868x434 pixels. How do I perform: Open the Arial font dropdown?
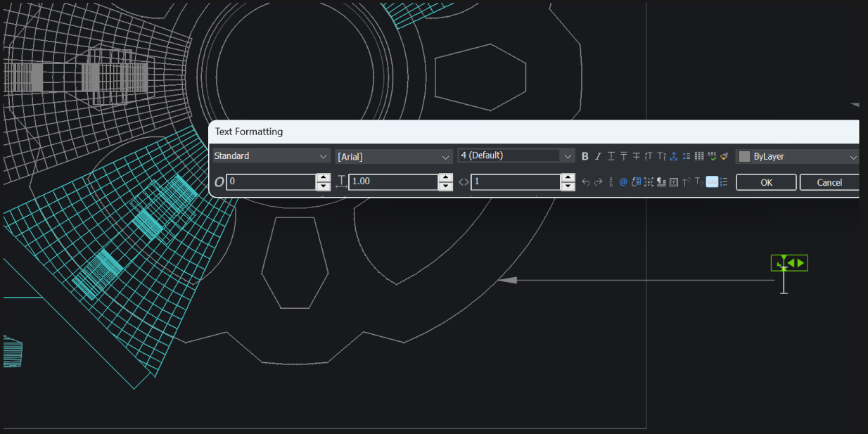pos(393,155)
